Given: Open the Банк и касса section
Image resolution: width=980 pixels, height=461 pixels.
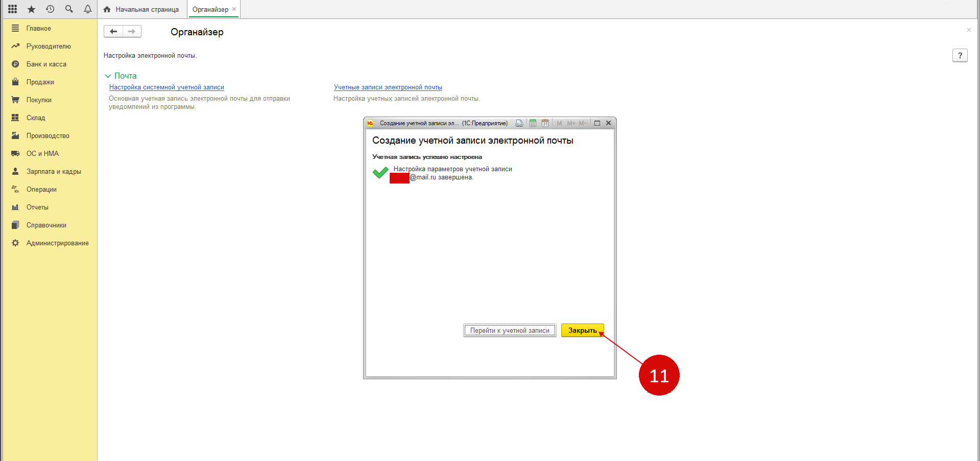Looking at the screenshot, I should [x=50, y=64].
